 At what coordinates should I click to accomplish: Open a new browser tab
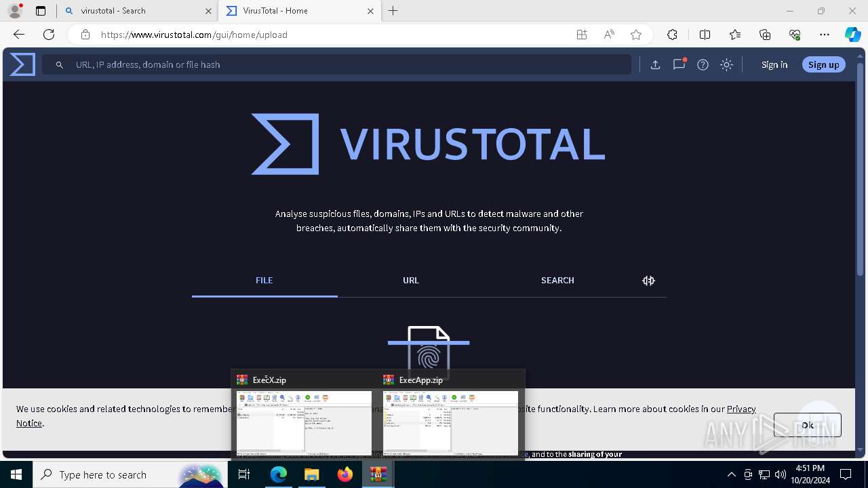(393, 11)
